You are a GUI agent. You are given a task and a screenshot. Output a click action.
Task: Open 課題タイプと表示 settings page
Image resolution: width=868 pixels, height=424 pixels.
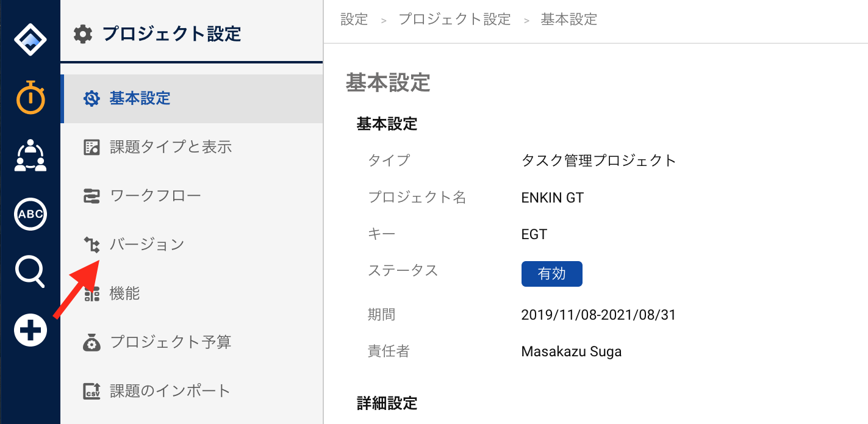pyautogui.click(x=192, y=147)
